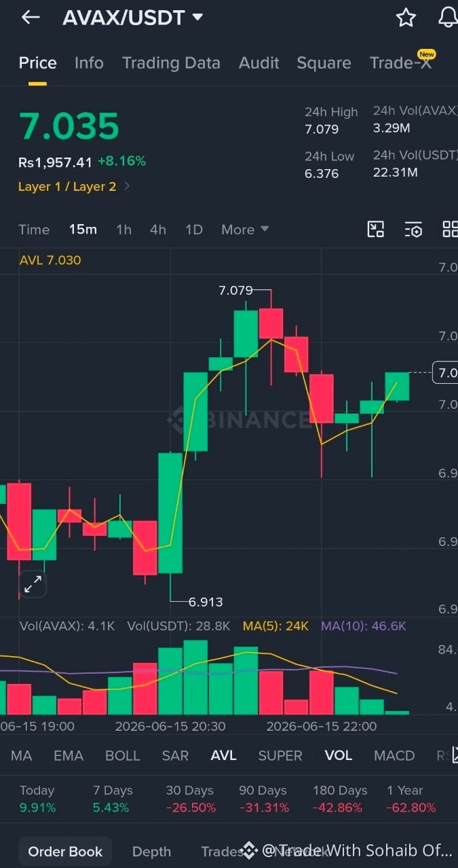This screenshot has width=458, height=868.
Task: Click 30 Days performance -26.50%
Action: tap(191, 808)
